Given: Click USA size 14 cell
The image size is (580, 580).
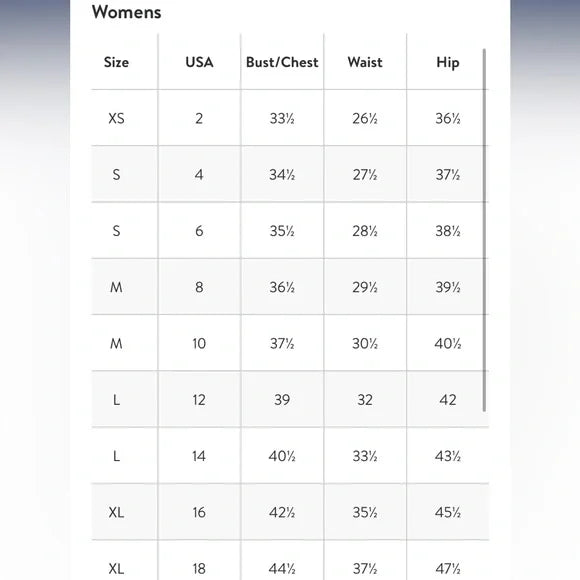Looking at the screenshot, I should (x=199, y=456).
